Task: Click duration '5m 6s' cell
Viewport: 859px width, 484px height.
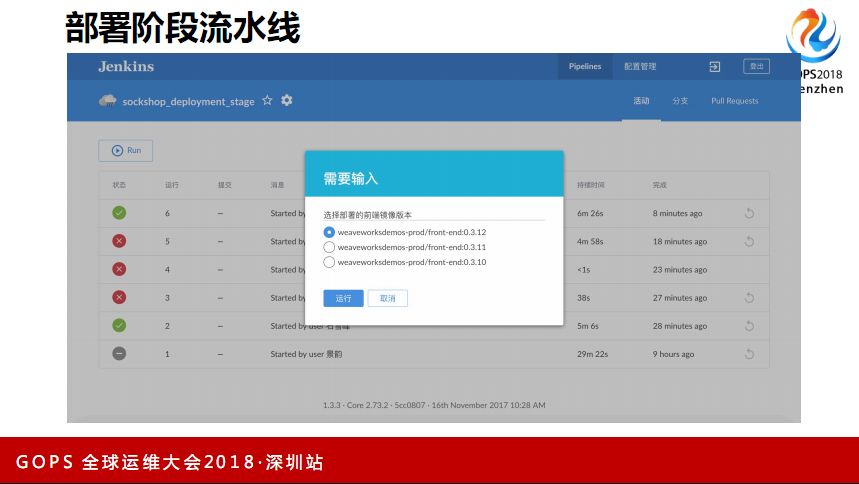Action: [588, 326]
